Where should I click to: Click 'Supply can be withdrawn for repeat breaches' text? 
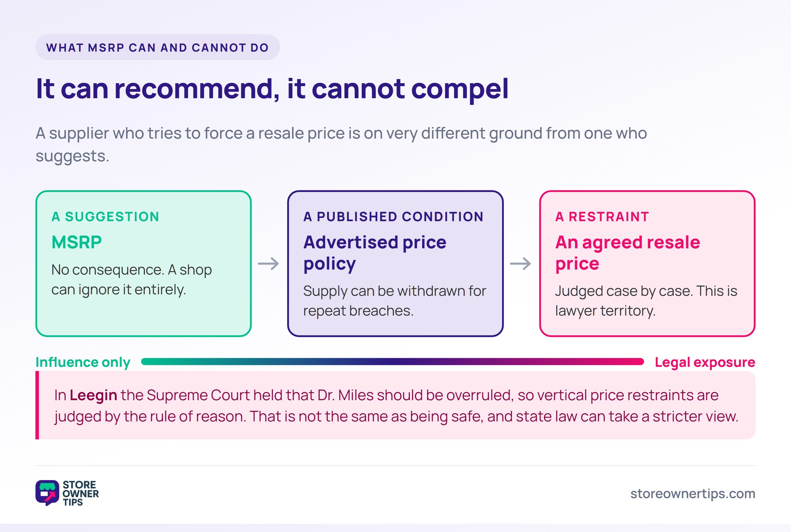(395, 301)
